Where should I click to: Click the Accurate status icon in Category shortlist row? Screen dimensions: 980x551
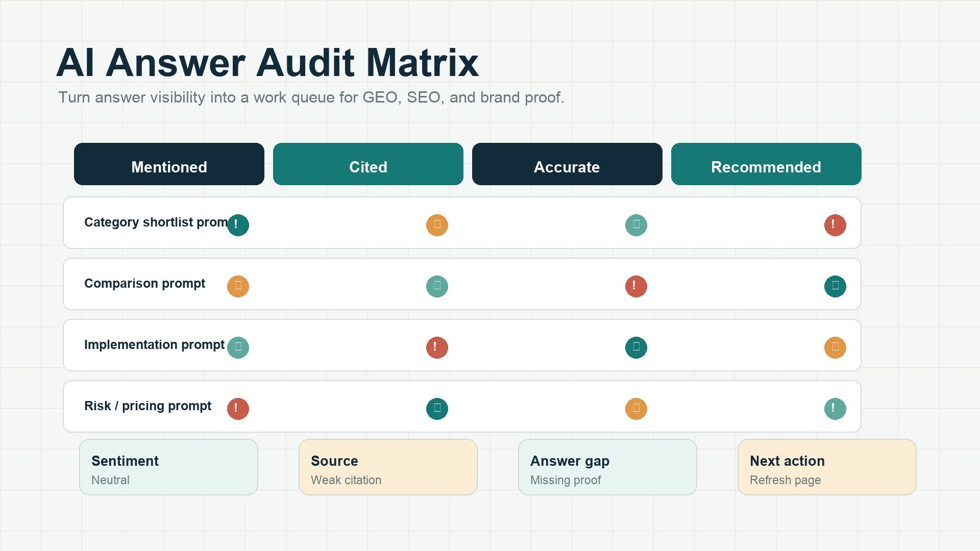click(x=636, y=225)
